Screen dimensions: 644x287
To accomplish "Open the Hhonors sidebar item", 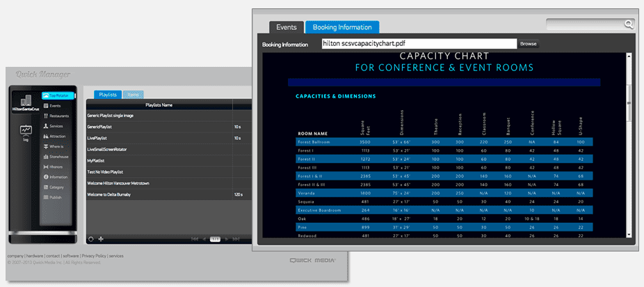I will coord(54,167).
